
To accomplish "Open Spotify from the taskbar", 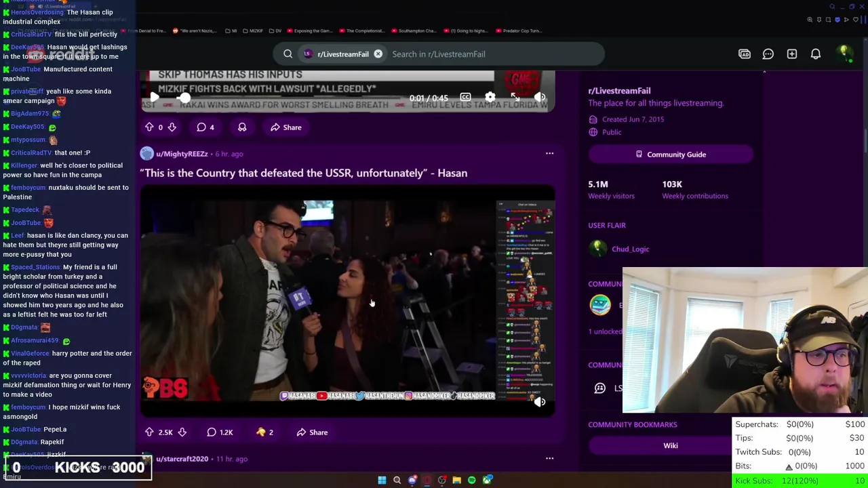I will (471, 481).
